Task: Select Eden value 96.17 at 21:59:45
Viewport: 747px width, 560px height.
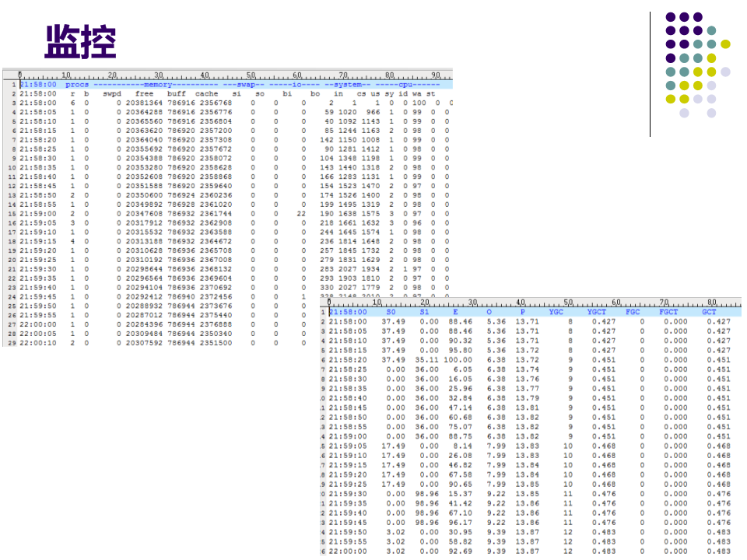Action: [460, 523]
